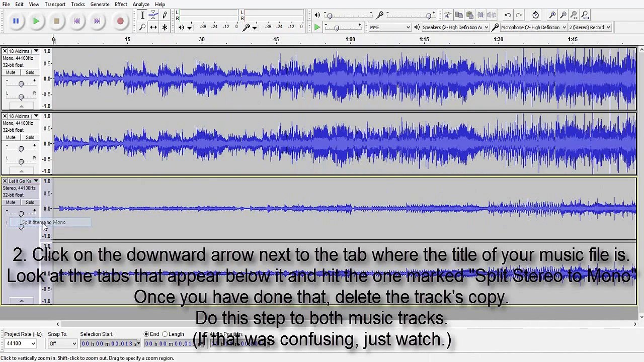Viewport: 644px width, 362px height.
Task: Collapse first 18 Aldirma track
Action: click(21, 106)
